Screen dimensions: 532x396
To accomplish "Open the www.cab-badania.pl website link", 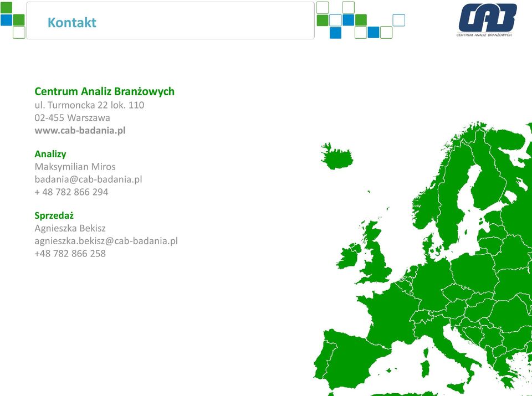I will pos(80,131).
